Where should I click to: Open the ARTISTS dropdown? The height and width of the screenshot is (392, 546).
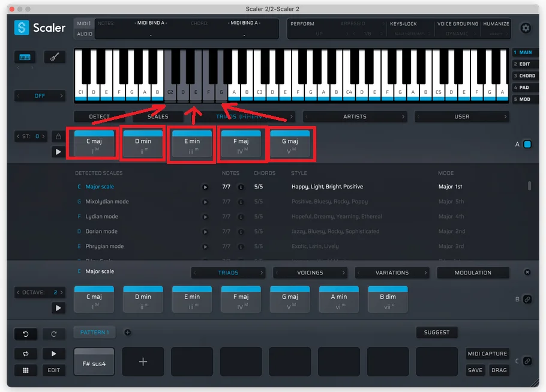355,116
